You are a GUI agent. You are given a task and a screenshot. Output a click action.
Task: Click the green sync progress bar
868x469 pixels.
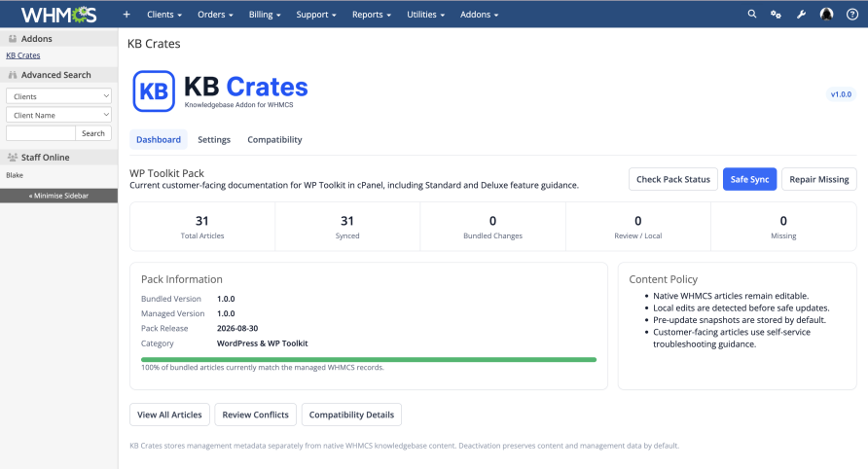(369, 360)
